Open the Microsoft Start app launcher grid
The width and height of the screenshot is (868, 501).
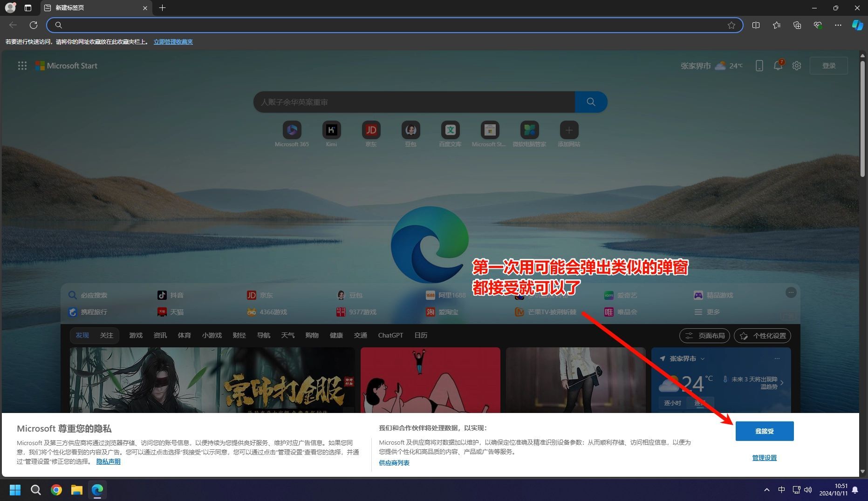click(x=22, y=66)
